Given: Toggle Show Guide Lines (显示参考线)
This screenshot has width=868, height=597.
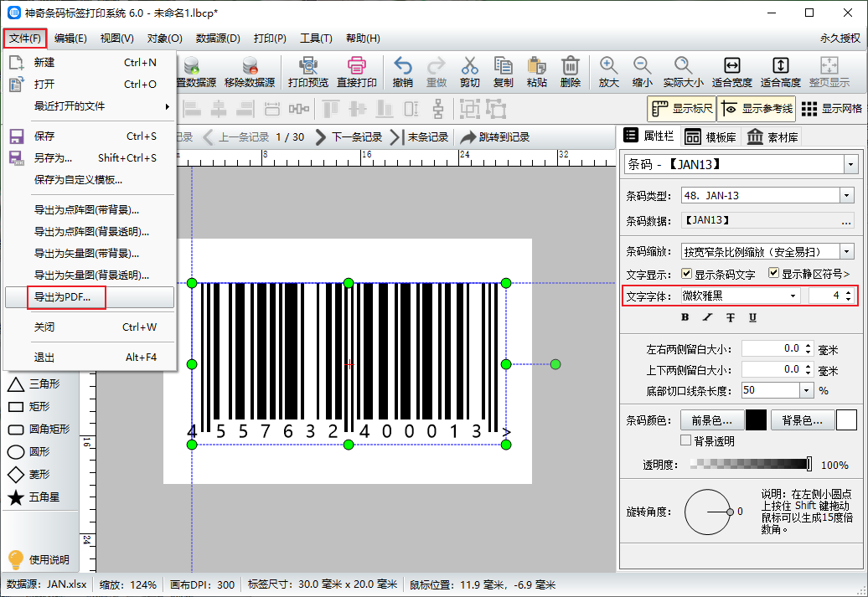Looking at the screenshot, I should click(757, 109).
